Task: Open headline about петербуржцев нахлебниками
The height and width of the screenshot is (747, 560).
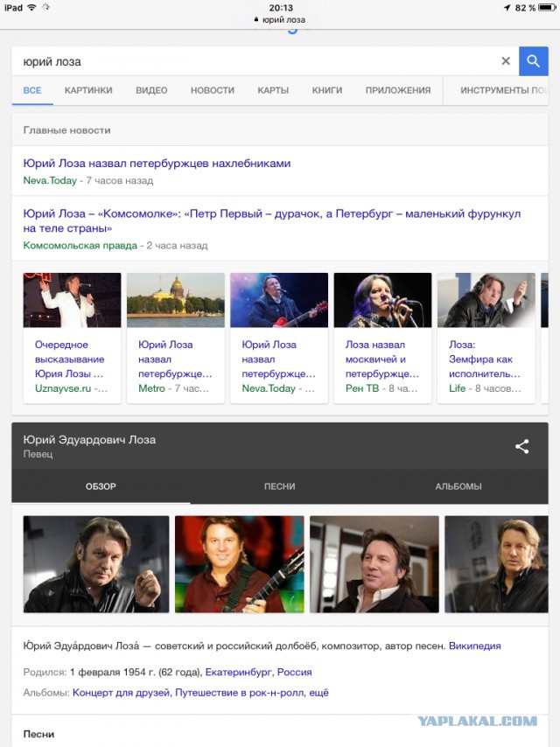Action: pyautogui.click(x=157, y=164)
